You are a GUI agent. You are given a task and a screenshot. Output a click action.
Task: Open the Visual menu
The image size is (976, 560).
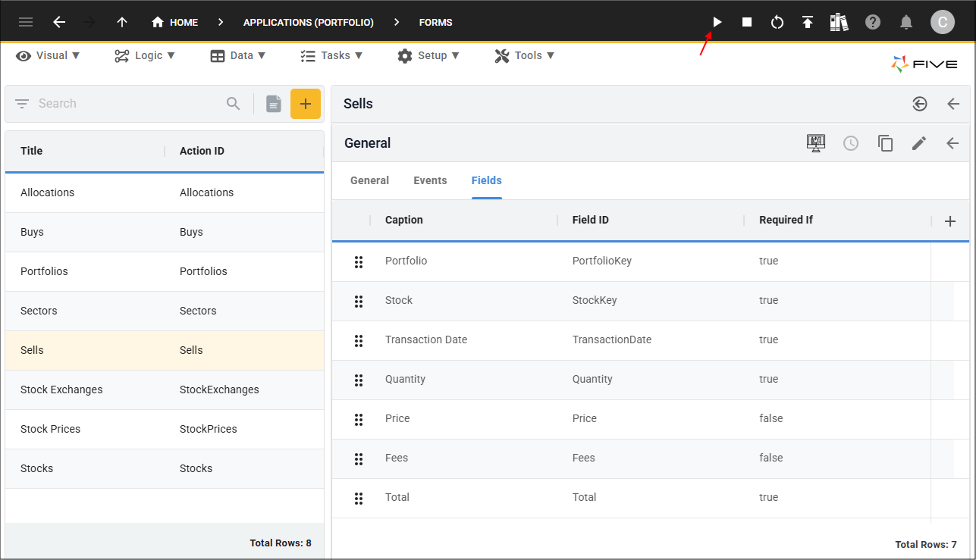coord(48,55)
